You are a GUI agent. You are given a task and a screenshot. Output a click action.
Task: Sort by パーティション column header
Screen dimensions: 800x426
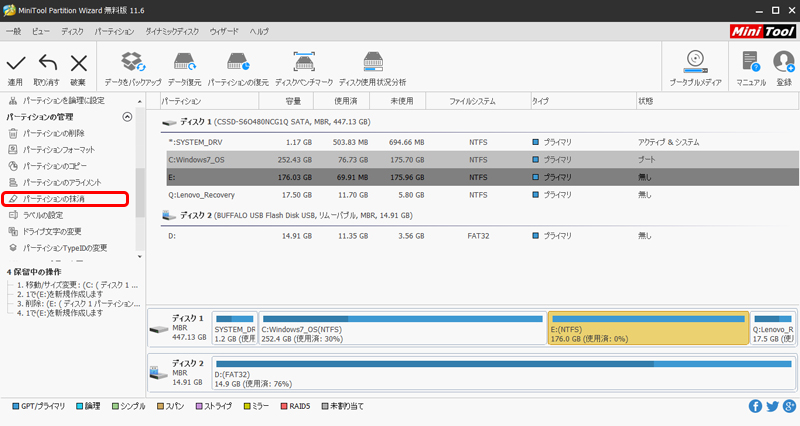coord(209,101)
